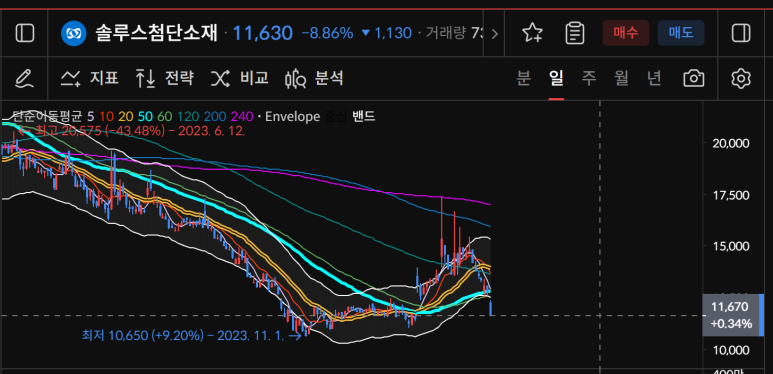Select moving average period 200
The image size is (773, 374).
click(x=215, y=117)
